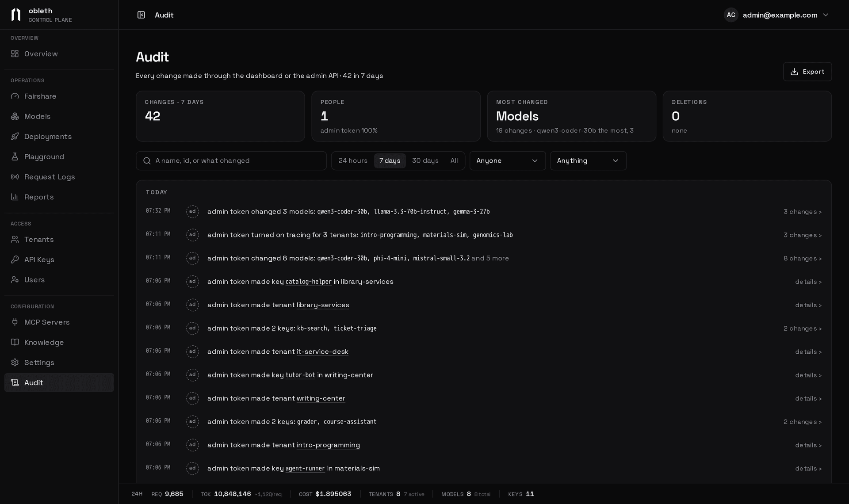Open the intro-programming tenant link
The image size is (849, 504).
pos(328,445)
